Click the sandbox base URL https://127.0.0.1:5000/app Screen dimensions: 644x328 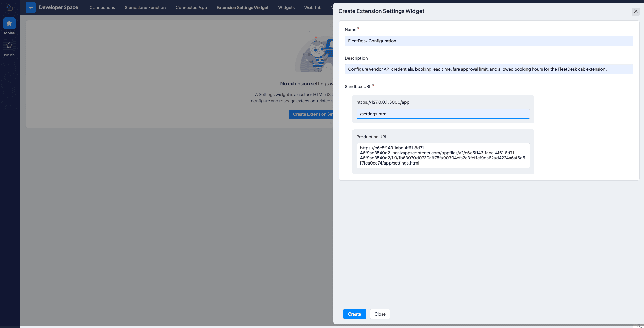click(x=383, y=102)
